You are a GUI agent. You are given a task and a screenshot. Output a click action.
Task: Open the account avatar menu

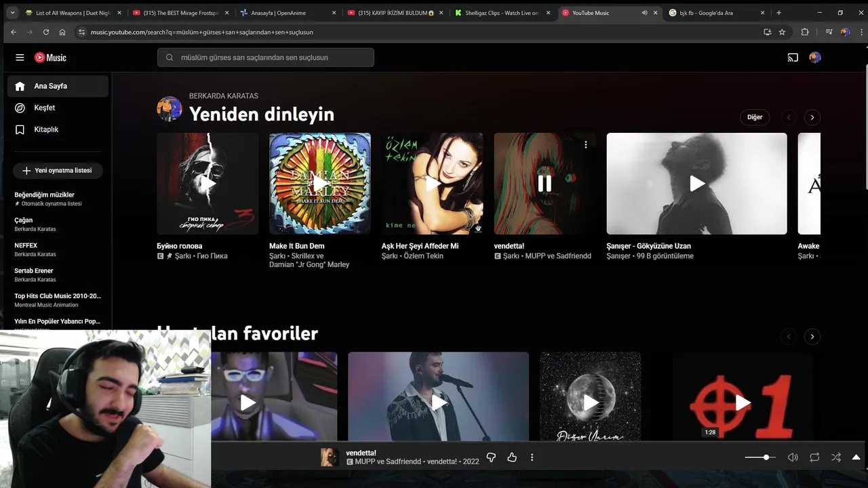pos(815,58)
